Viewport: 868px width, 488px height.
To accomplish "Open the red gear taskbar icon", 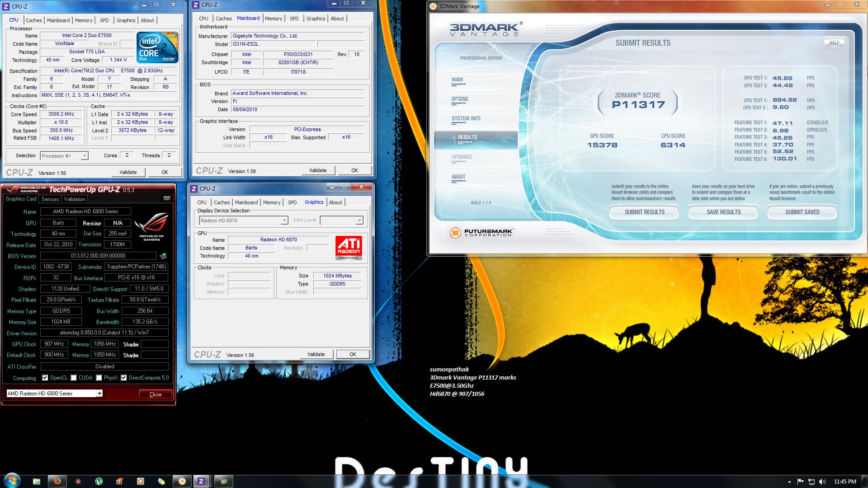I will [78, 481].
